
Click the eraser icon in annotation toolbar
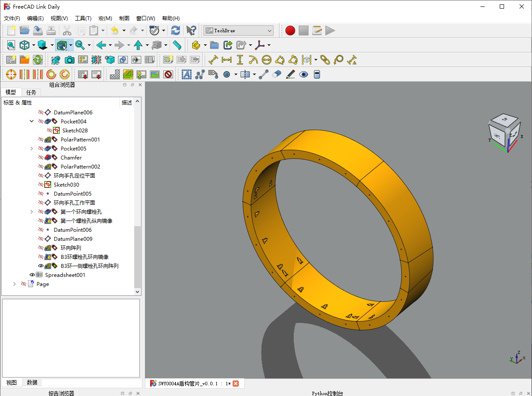[x=277, y=74]
